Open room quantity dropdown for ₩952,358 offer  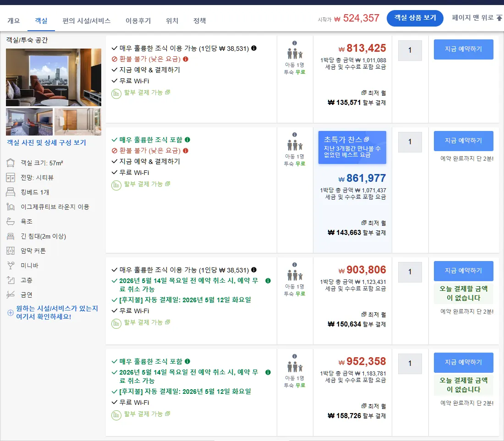pyautogui.click(x=410, y=364)
